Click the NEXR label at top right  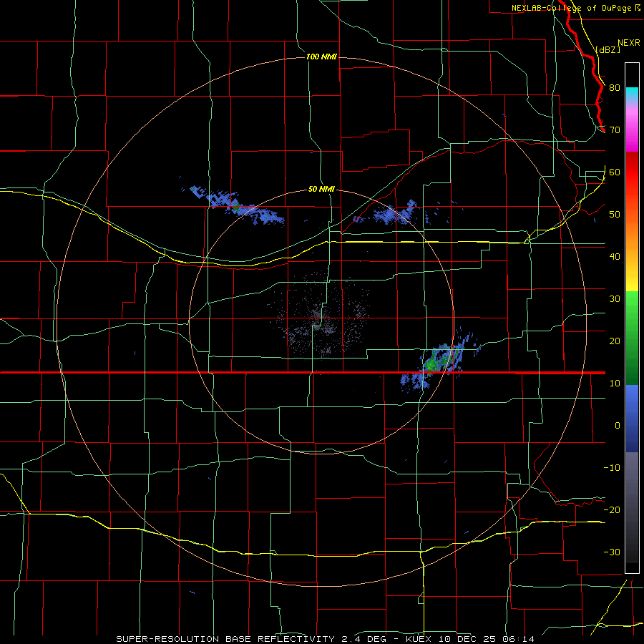pyautogui.click(x=628, y=43)
